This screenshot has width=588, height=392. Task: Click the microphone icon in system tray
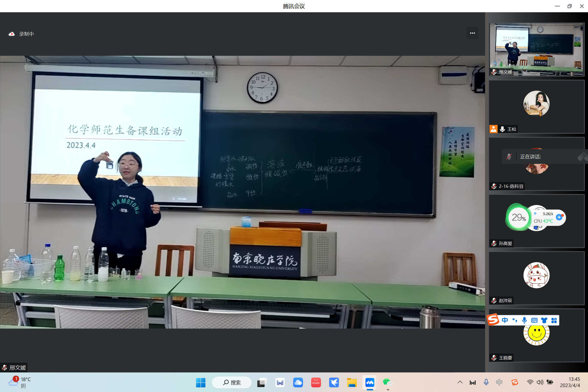[486, 382]
